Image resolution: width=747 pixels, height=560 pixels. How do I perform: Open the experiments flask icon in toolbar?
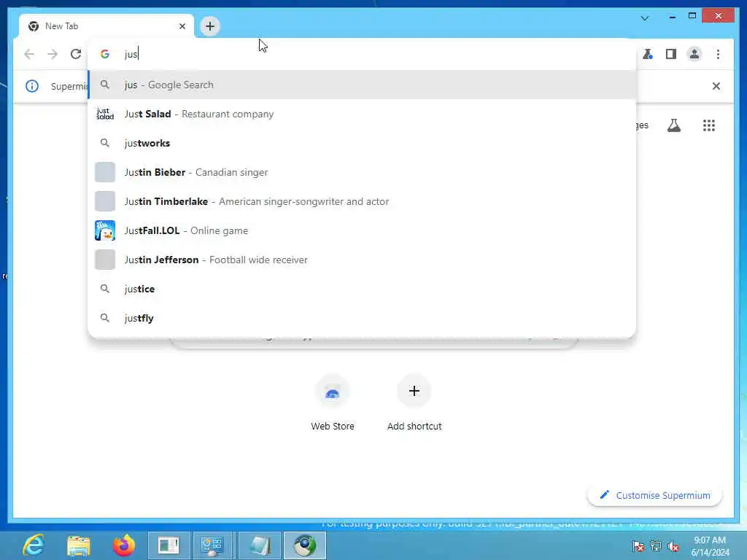pos(648,54)
